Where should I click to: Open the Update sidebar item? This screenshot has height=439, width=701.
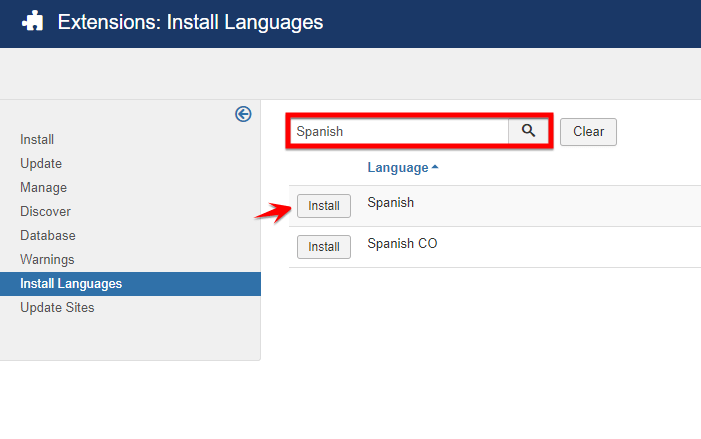click(41, 164)
